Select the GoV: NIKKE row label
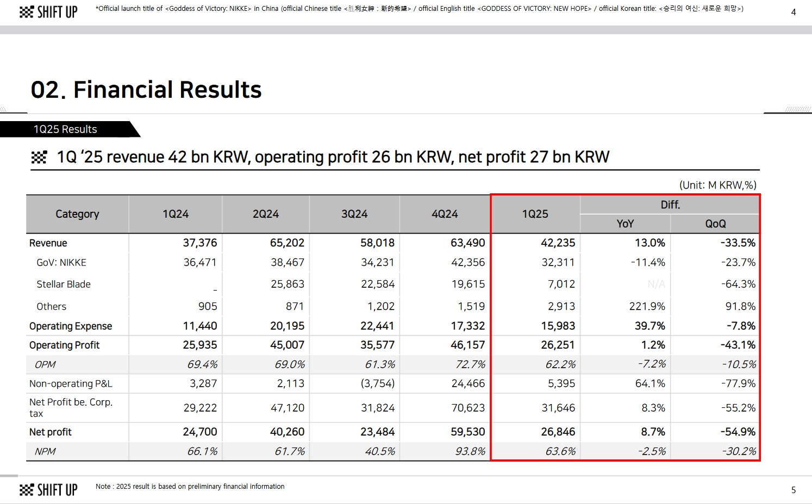The image size is (812, 504). point(61,262)
